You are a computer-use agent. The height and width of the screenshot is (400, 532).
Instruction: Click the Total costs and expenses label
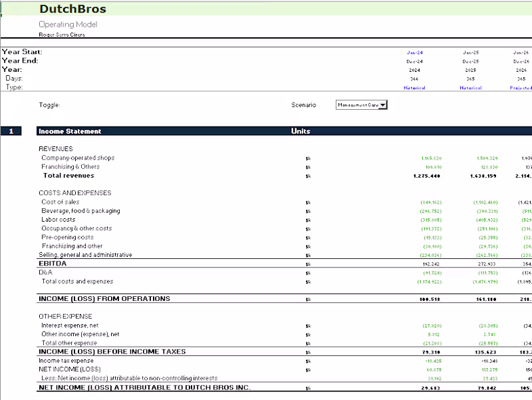(77, 282)
